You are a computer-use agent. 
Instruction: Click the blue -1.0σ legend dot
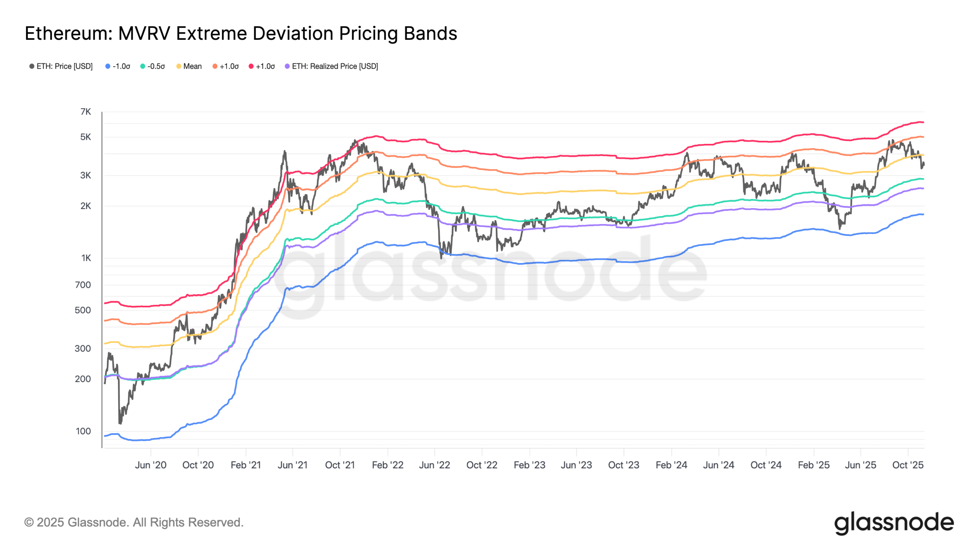tap(108, 66)
